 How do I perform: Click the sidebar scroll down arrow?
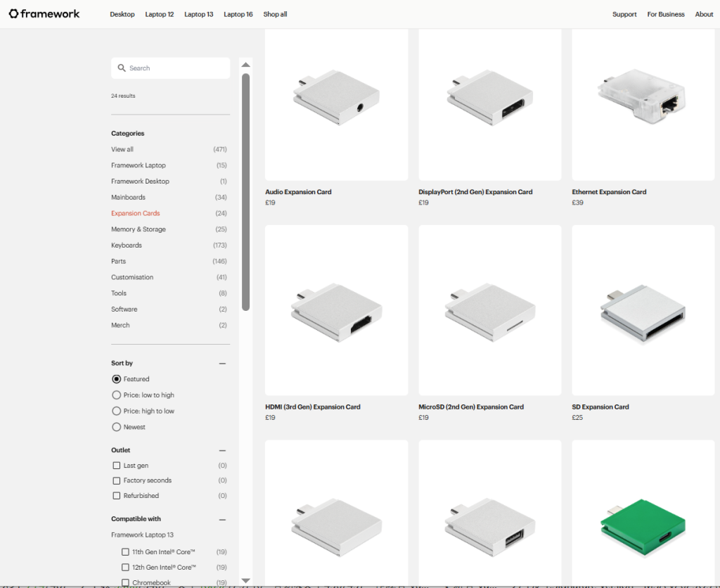[245, 580]
